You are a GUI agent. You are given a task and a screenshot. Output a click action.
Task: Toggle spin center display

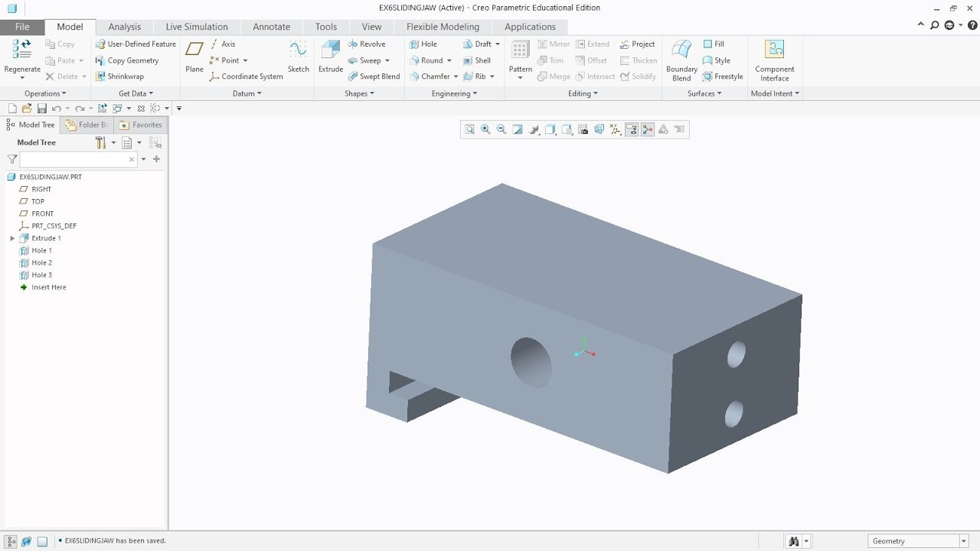[648, 129]
